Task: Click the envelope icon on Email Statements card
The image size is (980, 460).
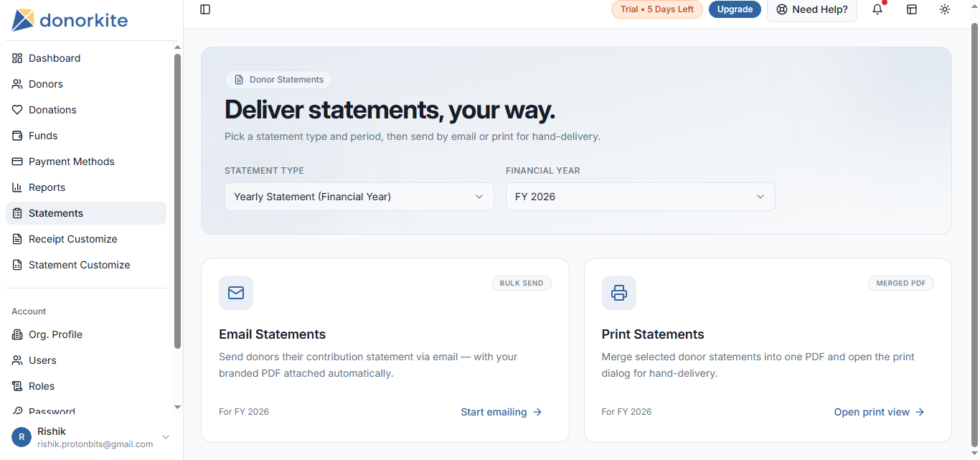Action: pyautogui.click(x=236, y=293)
